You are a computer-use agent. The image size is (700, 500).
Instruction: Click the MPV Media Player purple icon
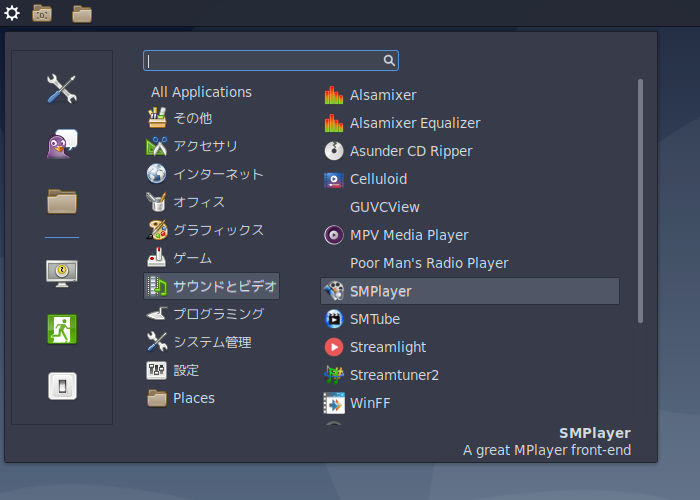334,235
